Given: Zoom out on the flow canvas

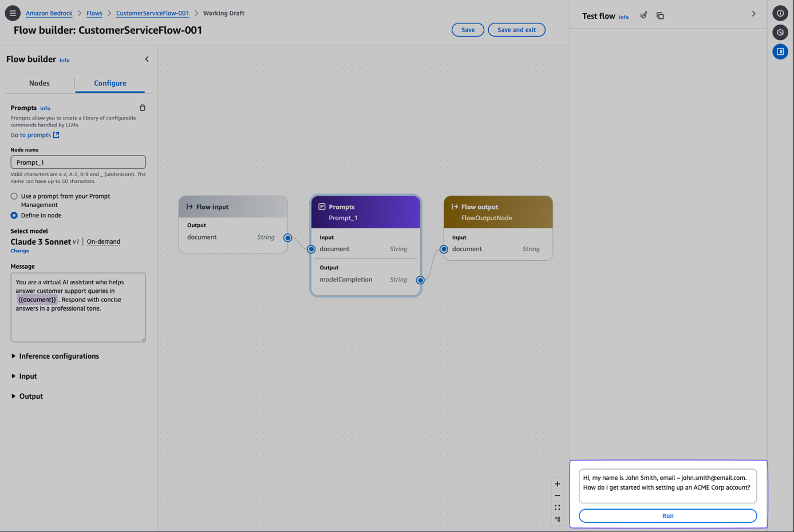Looking at the screenshot, I should [x=557, y=496].
